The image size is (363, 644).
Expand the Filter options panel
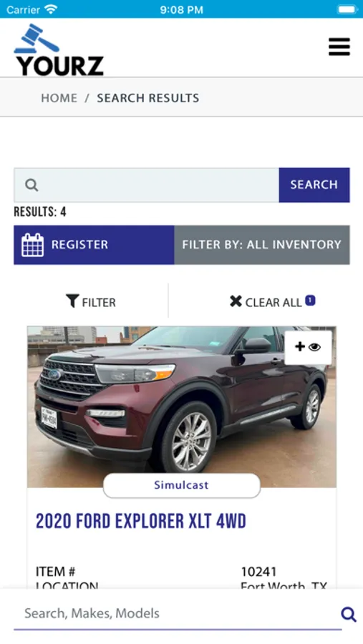pyautogui.click(x=91, y=301)
